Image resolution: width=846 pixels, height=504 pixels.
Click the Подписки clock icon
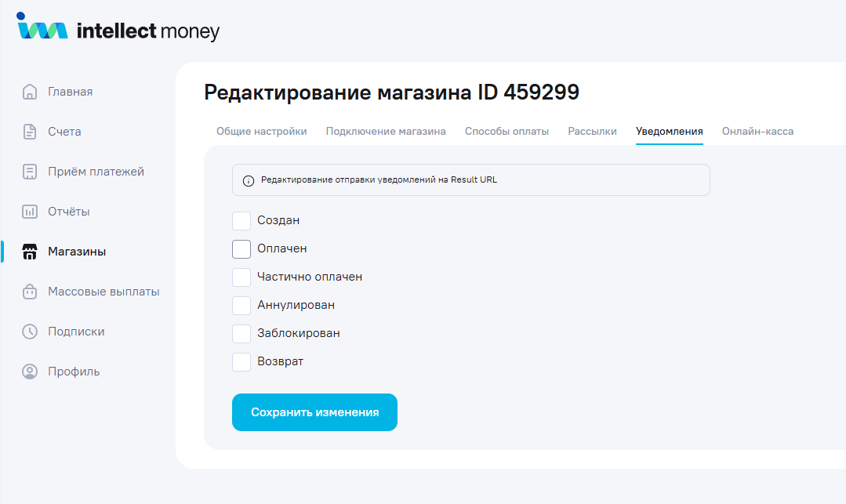point(30,332)
